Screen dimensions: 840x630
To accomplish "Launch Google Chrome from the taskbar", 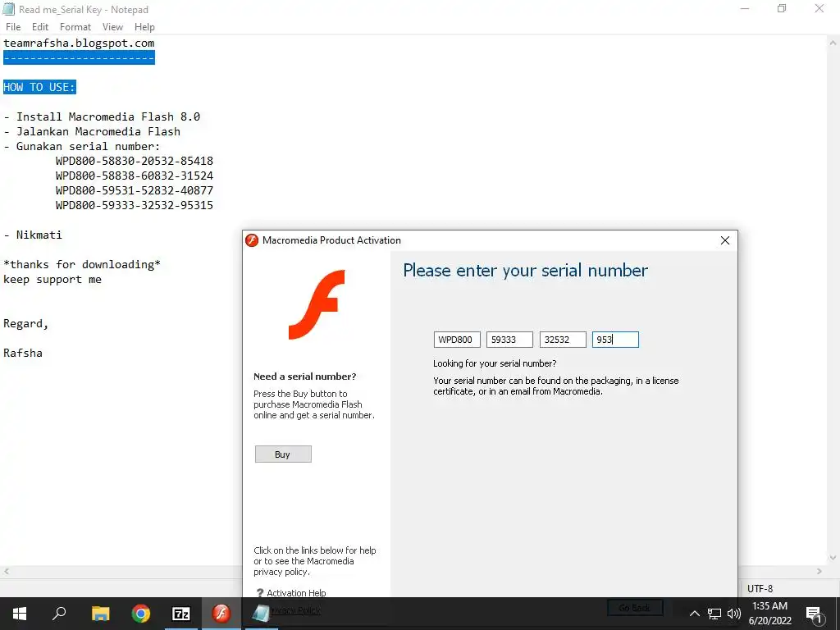I will pos(141,614).
